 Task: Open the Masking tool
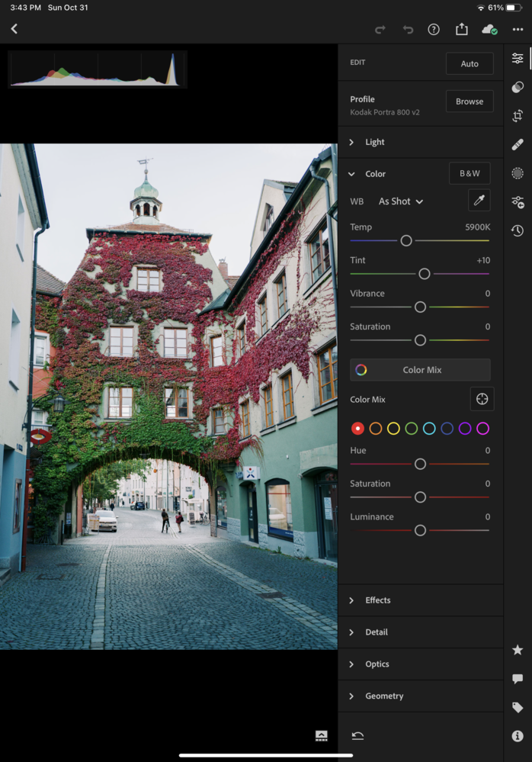518,173
